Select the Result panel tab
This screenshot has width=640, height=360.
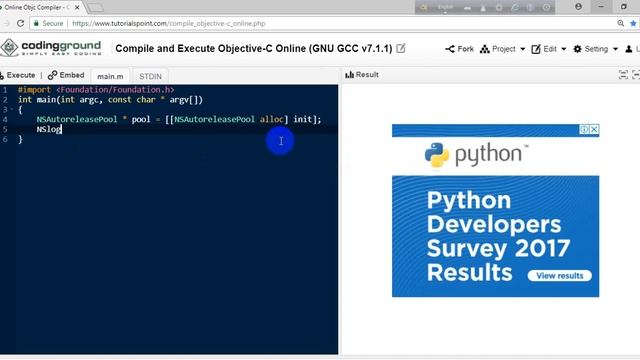362,75
